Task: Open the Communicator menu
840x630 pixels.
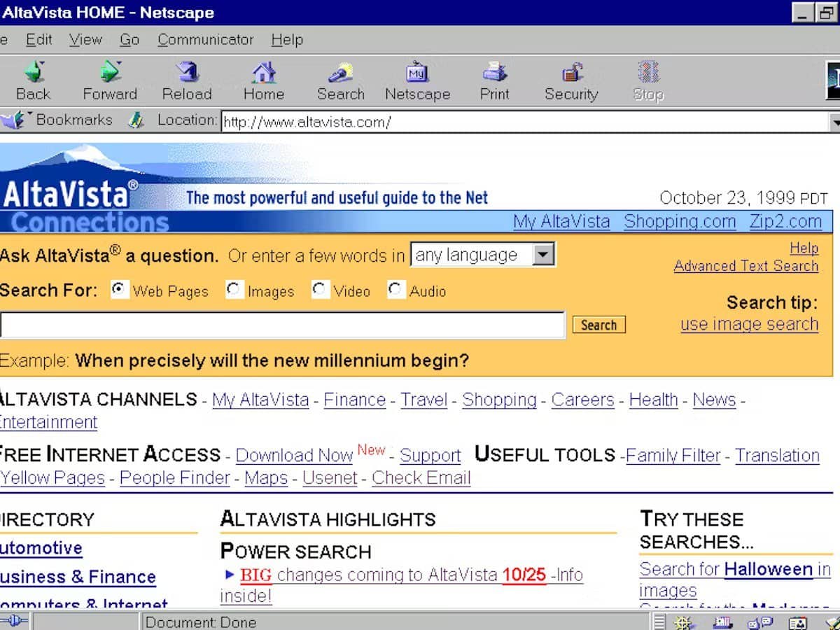Action: [x=206, y=40]
